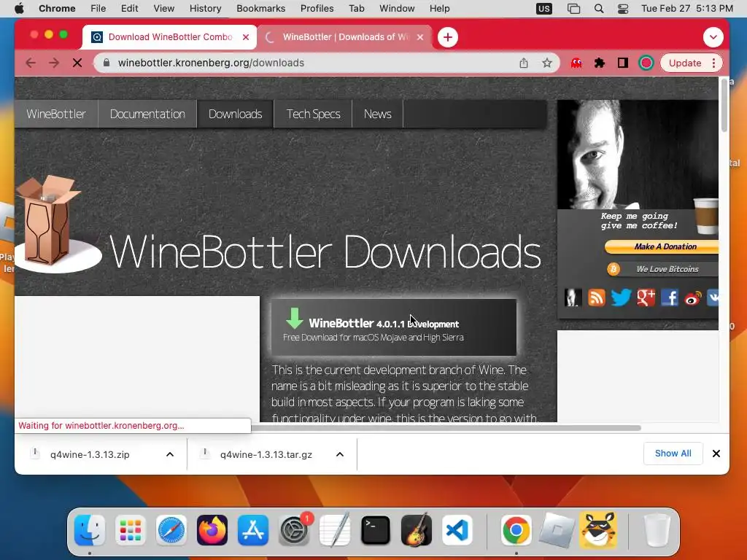Open the Downloads nav item
Viewport: 747px width, 560px height.
236,114
